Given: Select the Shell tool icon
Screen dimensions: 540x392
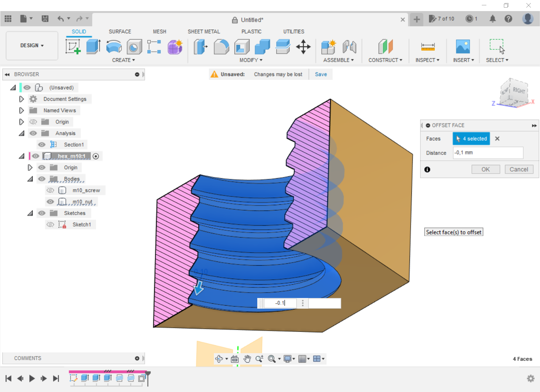Looking at the screenshot, I should click(242, 47).
